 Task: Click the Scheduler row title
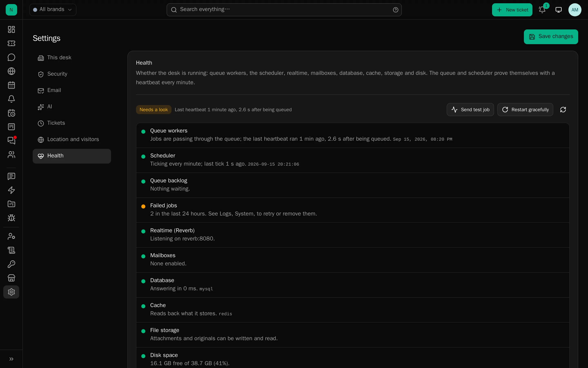pos(163,156)
